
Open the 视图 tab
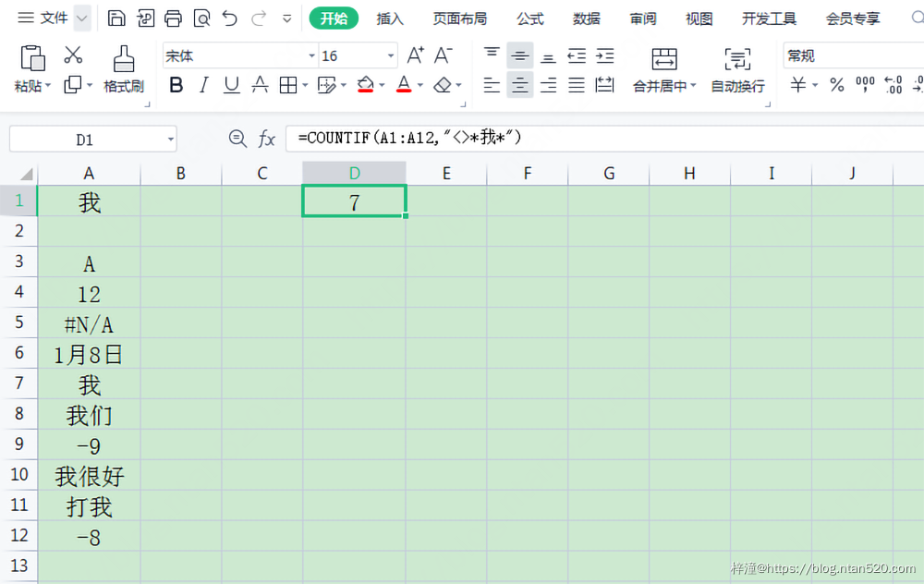[x=699, y=18]
